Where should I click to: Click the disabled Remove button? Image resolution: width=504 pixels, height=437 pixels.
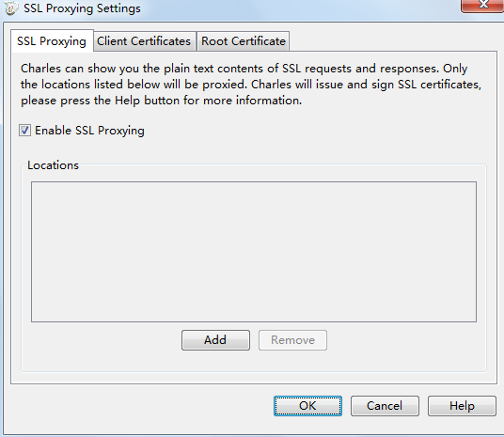[292, 340]
